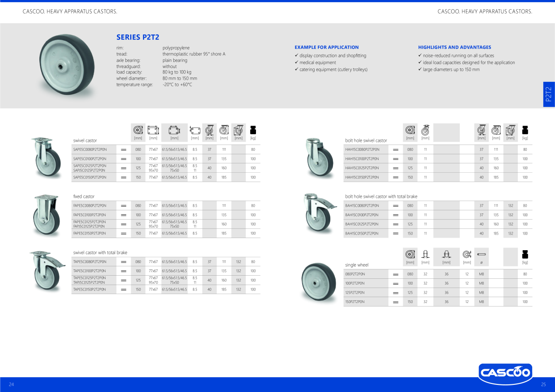Click the bore diameter icon above the single wheel table
This screenshot has width=555, height=392.
pyautogui.click(x=467, y=255)
